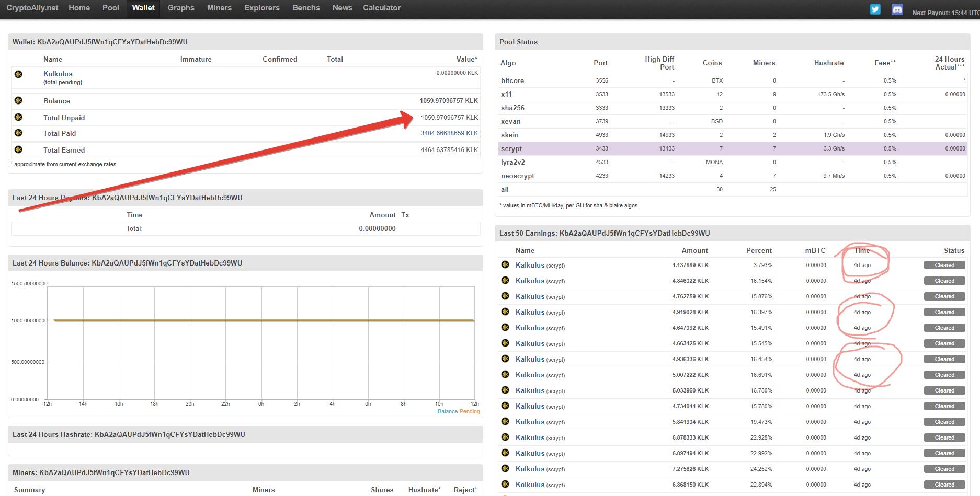Select the neoscrypt algo row
This screenshot has height=496, width=980.
pos(733,176)
